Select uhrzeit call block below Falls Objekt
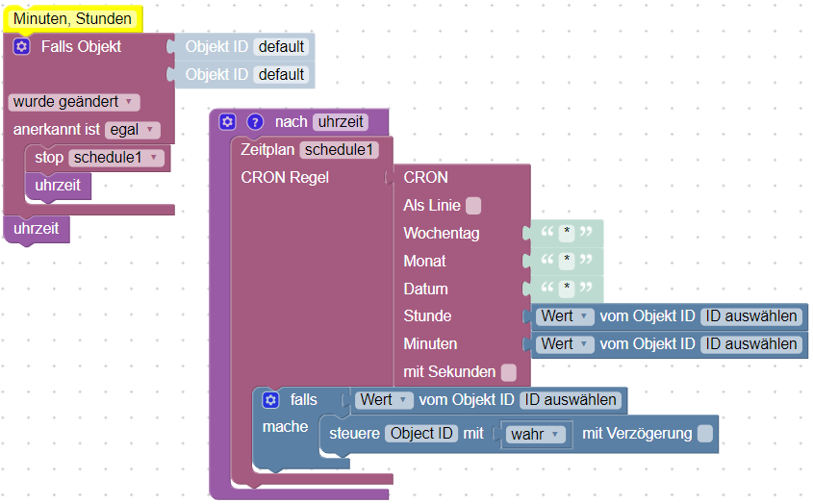 pos(37,229)
